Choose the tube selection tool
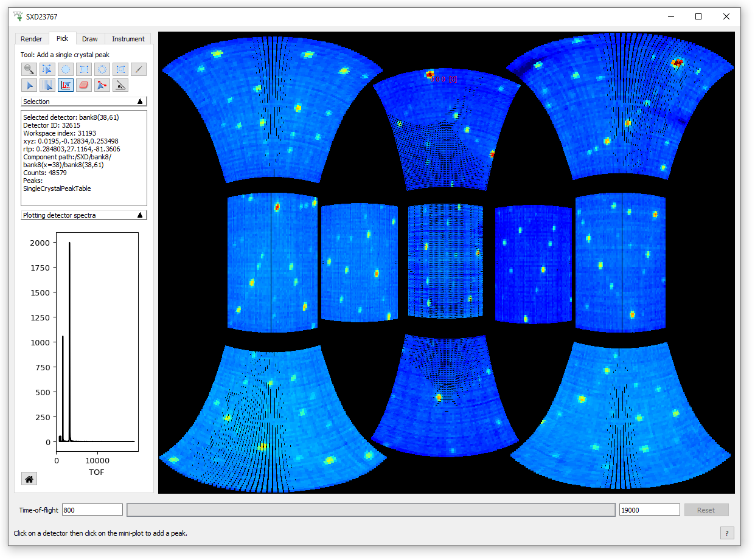Screen dimensions: 755x560 (x=47, y=85)
